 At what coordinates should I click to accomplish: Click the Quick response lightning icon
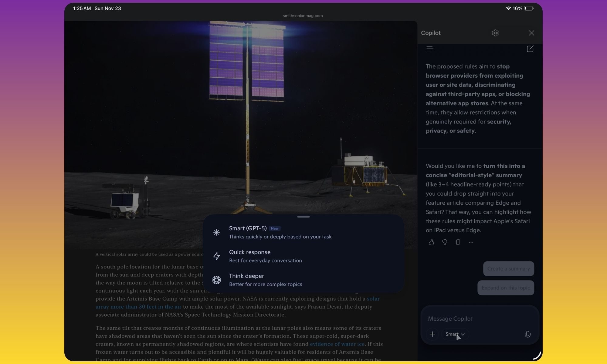pos(216,256)
